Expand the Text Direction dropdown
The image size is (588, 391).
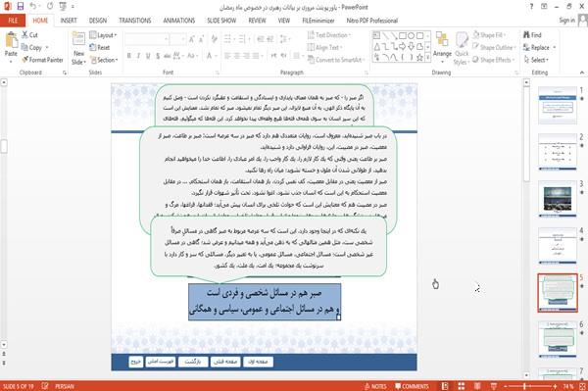(x=329, y=35)
